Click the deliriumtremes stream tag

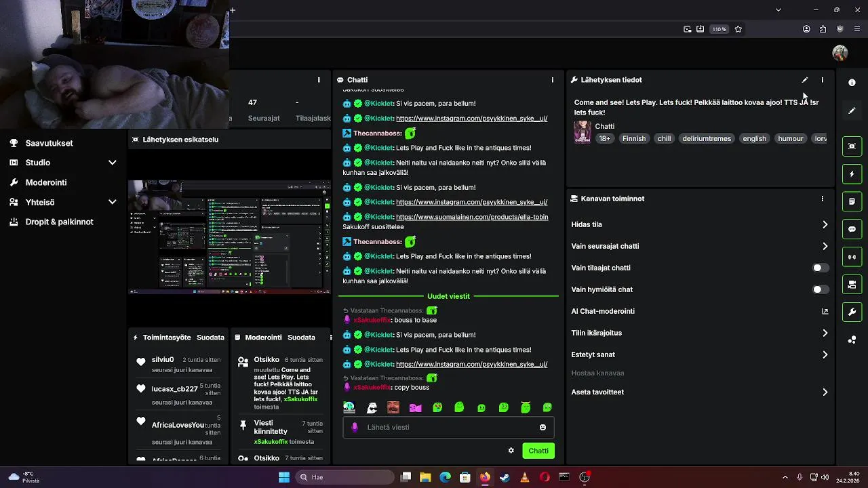coord(707,138)
